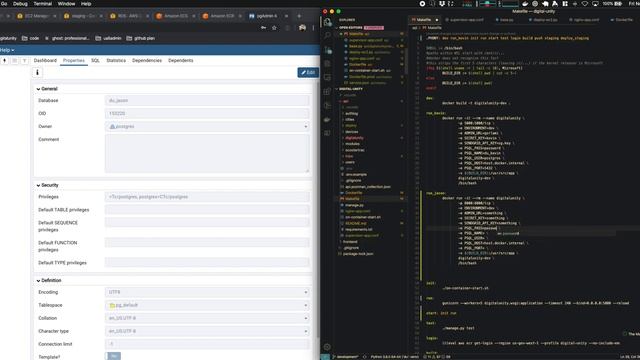Open VS Code Manage gear icon
This screenshot has height=360, width=640.
327,347
